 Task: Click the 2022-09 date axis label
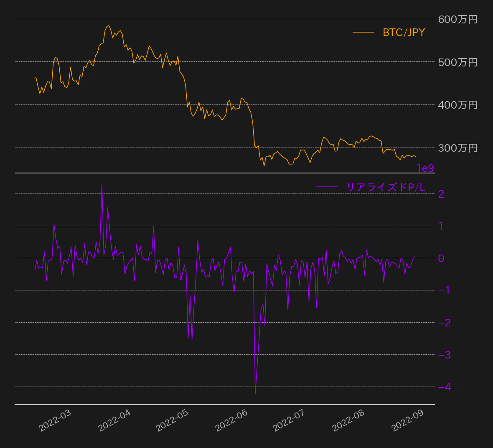[408, 420]
